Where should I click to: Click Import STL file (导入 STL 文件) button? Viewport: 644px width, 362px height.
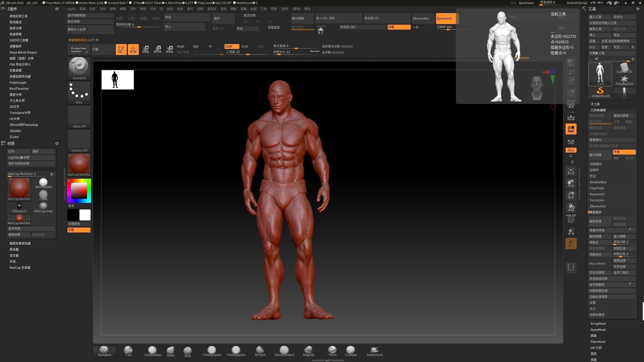click(339, 18)
